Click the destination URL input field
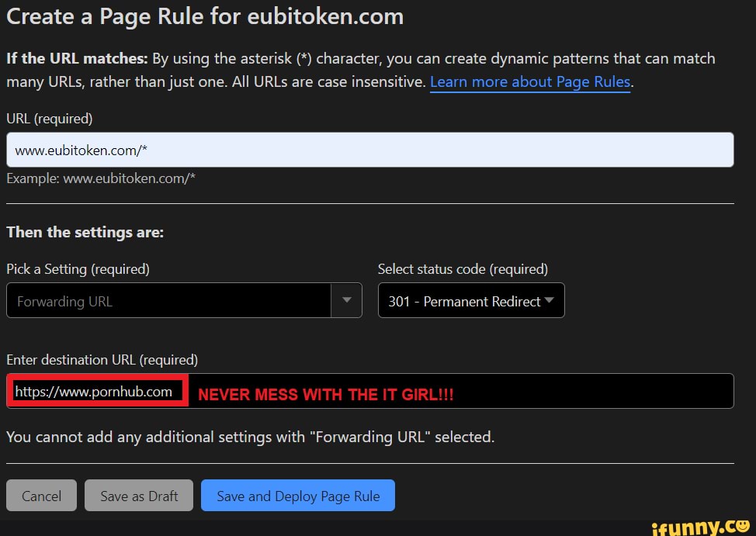Image resolution: width=756 pixels, height=536 pixels. pos(466,391)
